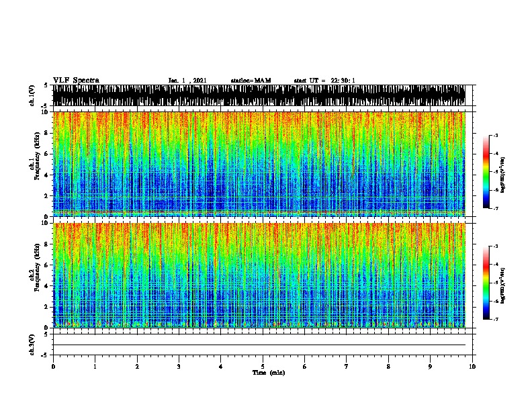Click the ch.2 spectrogram plot
Screen dimensions: 532x411
point(259,275)
